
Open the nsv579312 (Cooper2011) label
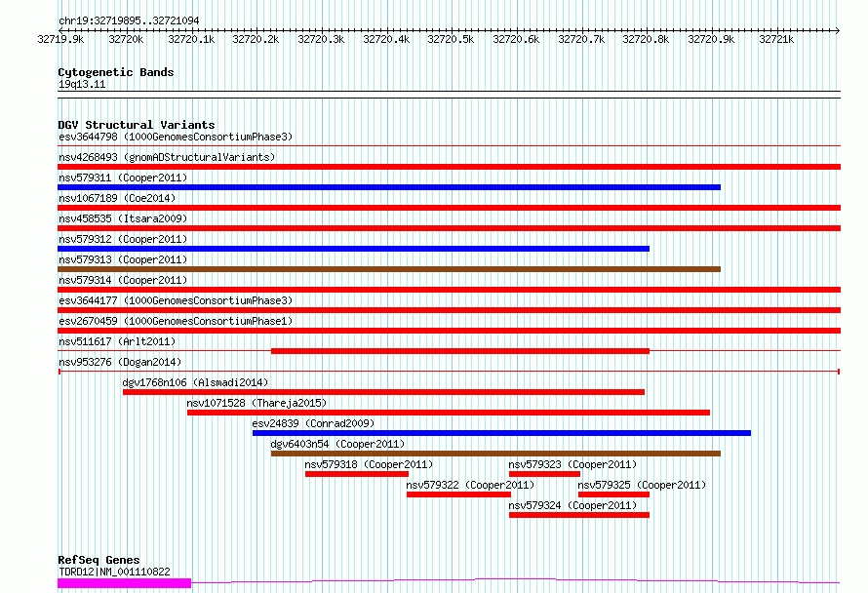tap(123, 239)
